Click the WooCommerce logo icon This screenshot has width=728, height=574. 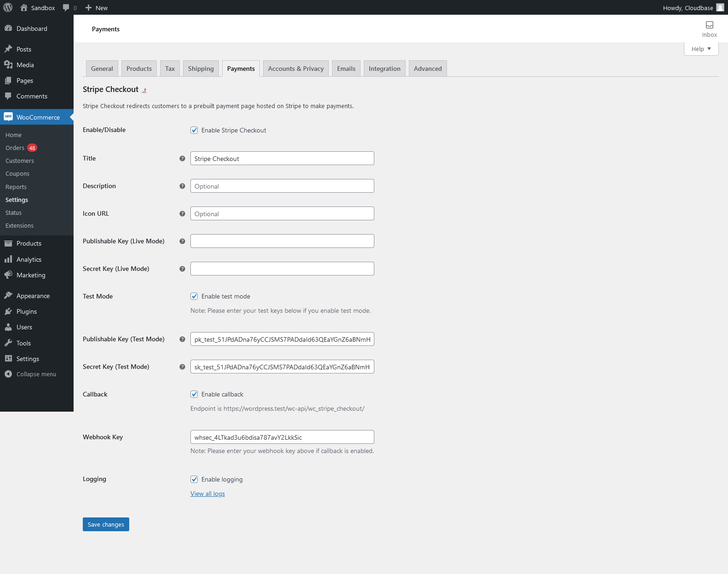(x=8, y=117)
